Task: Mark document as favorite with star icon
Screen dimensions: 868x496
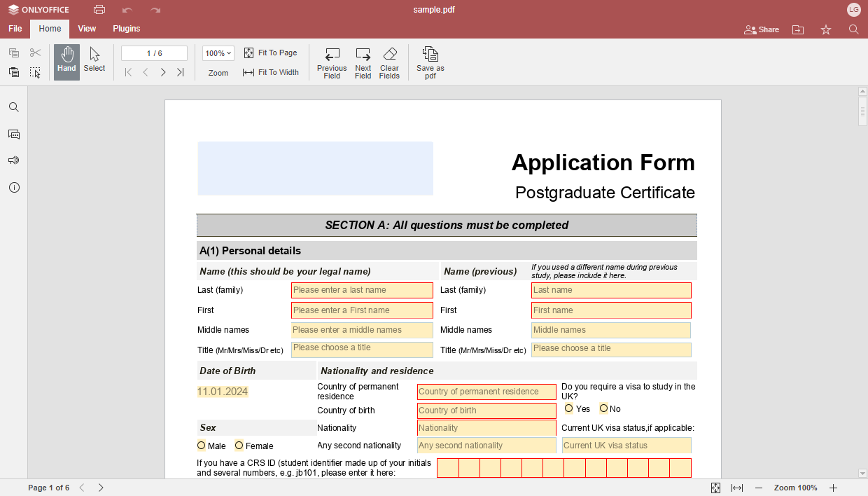Action: click(x=826, y=29)
